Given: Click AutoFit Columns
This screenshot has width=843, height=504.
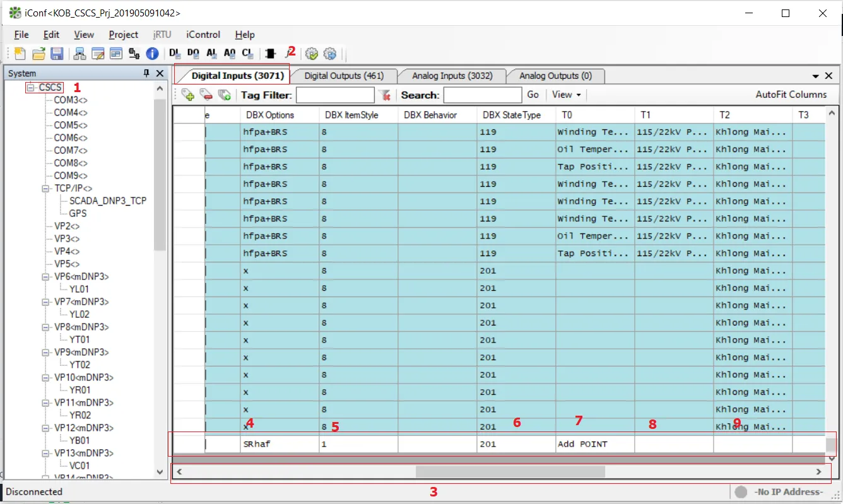Looking at the screenshot, I should pyautogui.click(x=791, y=95).
